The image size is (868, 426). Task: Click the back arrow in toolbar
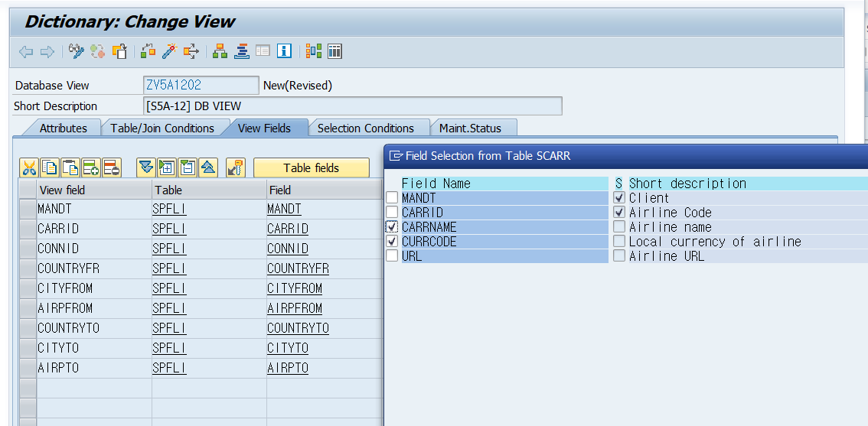[25, 52]
